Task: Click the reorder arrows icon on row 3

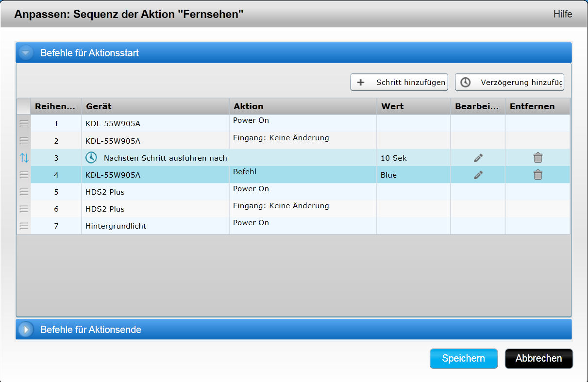Action: click(x=24, y=158)
